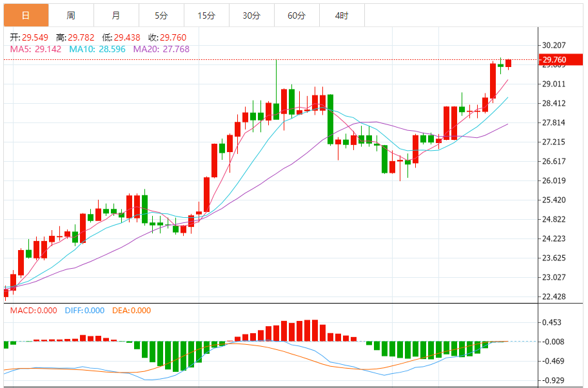Click the DEA:0.000 indicator label
This screenshot has width=588, height=388.
coord(132,311)
